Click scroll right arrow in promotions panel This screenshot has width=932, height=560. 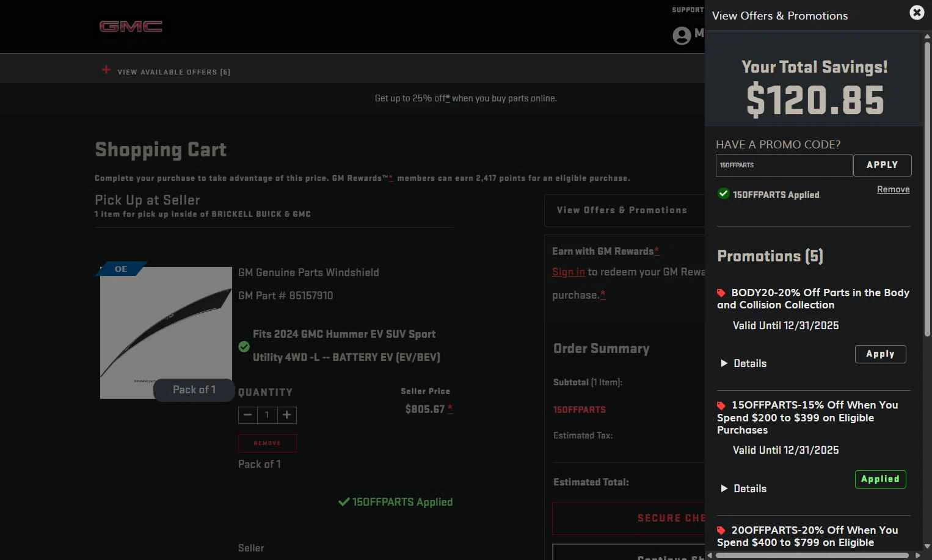click(x=917, y=555)
